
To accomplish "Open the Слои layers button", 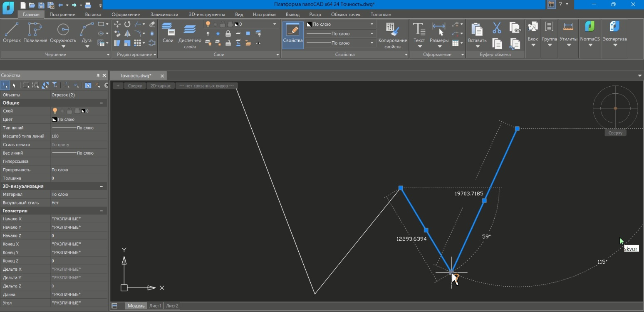I will (x=168, y=33).
